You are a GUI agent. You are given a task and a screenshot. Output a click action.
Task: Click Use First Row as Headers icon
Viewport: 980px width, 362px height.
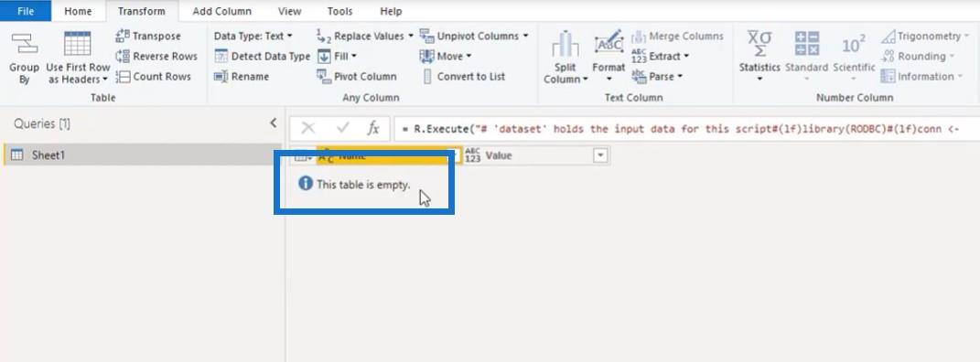[78, 44]
